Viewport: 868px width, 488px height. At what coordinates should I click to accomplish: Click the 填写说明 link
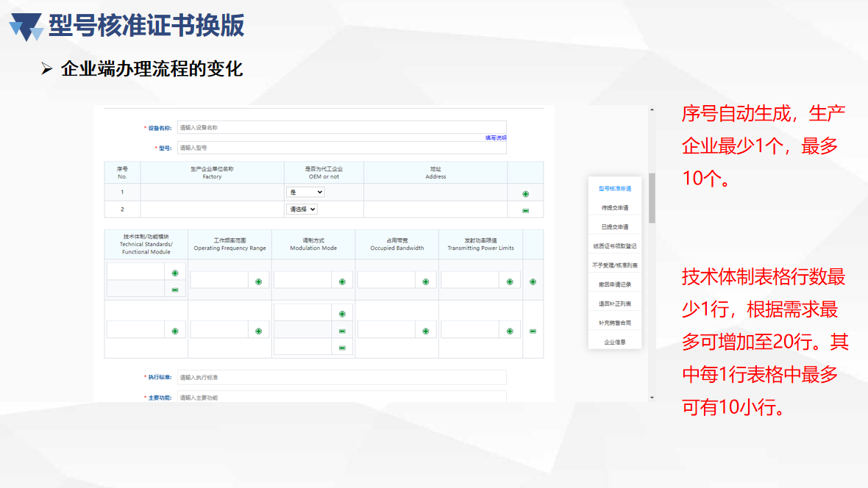[495, 138]
